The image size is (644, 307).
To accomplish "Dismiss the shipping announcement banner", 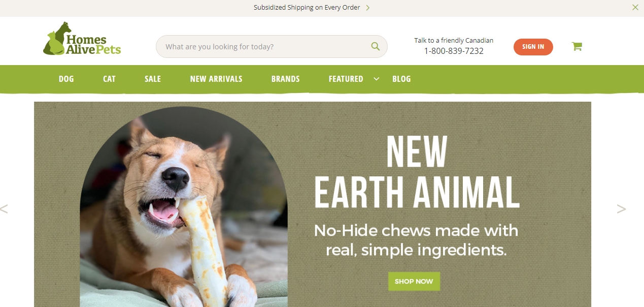I will coord(635,8).
